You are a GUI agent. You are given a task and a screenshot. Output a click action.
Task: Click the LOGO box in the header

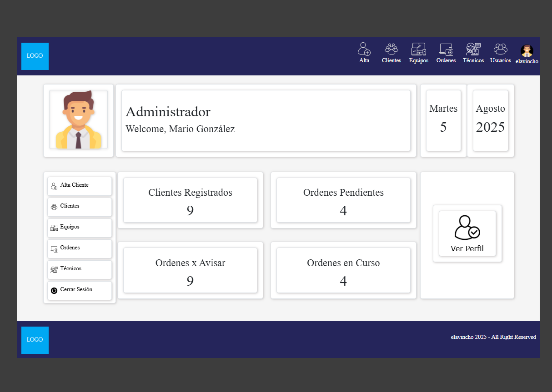(35, 56)
